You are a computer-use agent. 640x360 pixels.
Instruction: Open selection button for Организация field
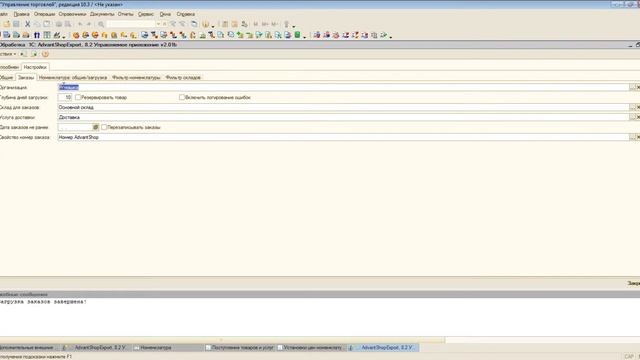pyautogui.click(x=632, y=87)
